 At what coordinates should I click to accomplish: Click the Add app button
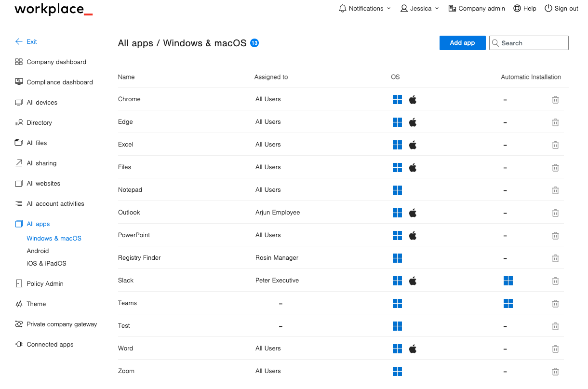[462, 42]
